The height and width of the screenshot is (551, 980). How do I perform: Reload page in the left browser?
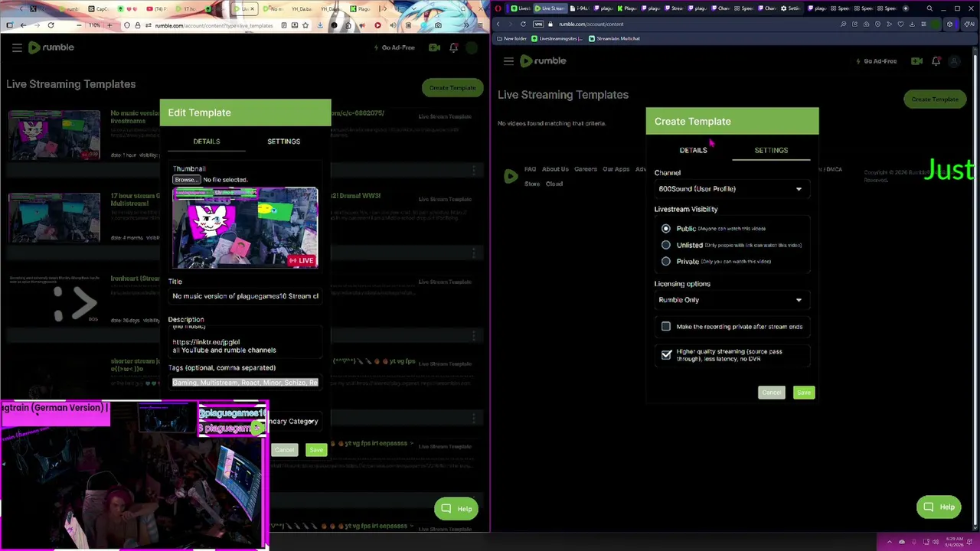[x=51, y=25]
